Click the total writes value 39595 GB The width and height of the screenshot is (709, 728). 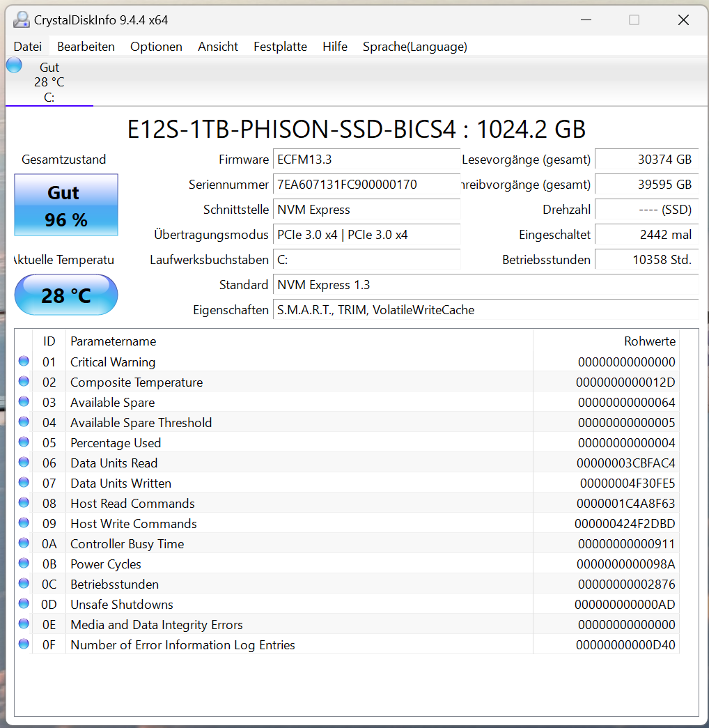(x=646, y=185)
